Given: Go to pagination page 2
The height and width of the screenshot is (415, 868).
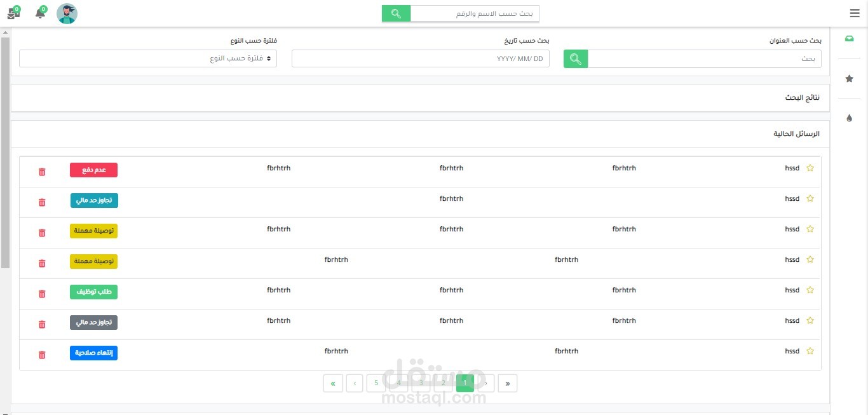Looking at the screenshot, I should coord(443,383).
